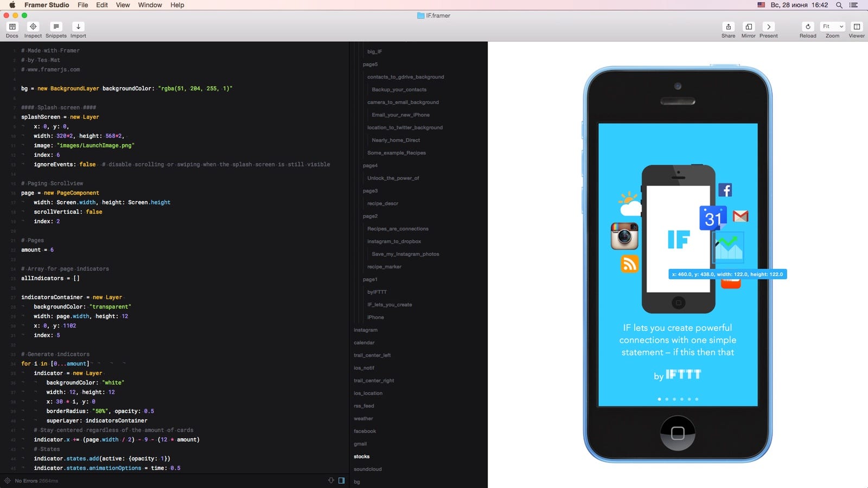Open the Framer Studio menu
The width and height of the screenshot is (868, 488).
click(x=47, y=5)
